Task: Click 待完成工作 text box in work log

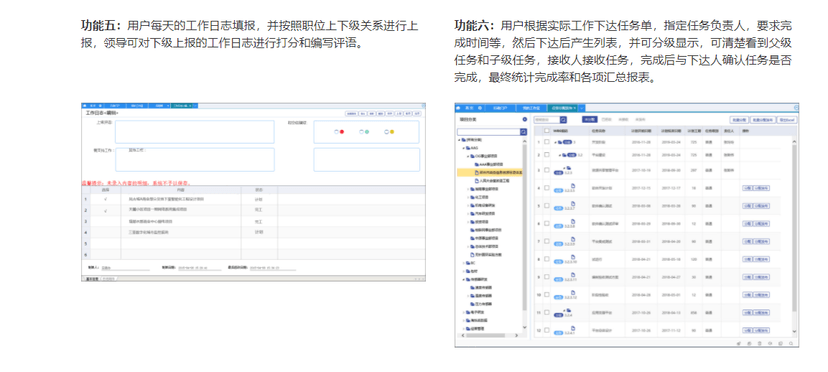Action: [x=195, y=160]
